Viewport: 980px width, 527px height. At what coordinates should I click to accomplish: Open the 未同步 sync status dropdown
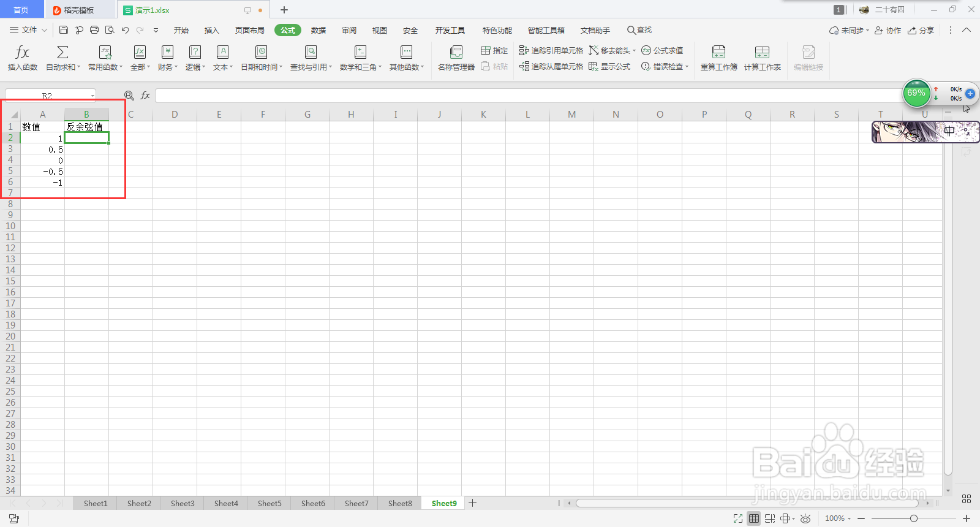(850, 30)
